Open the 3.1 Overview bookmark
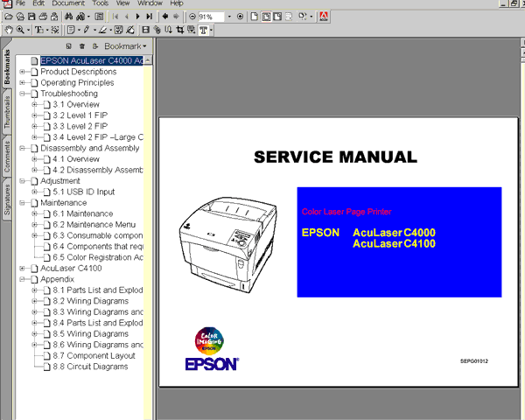The image size is (525, 420). [76, 104]
